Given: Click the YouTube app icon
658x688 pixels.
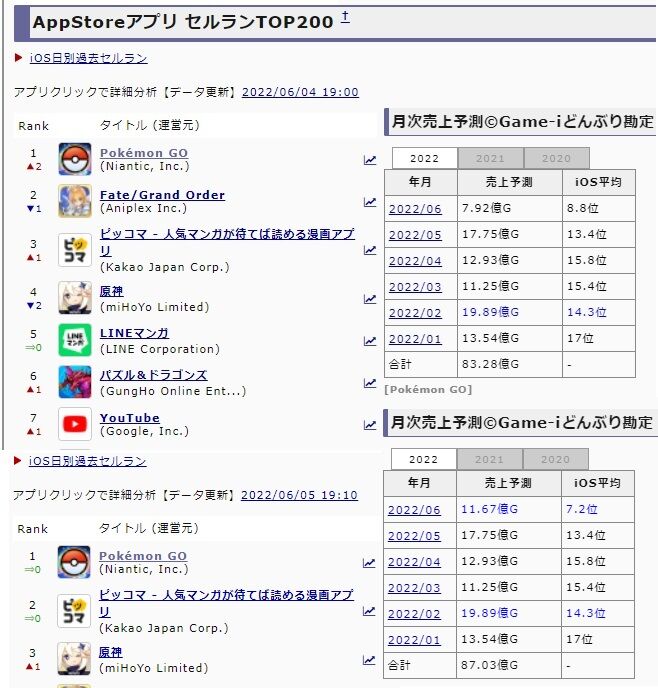Looking at the screenshot, I should click(x=75, y=424).
